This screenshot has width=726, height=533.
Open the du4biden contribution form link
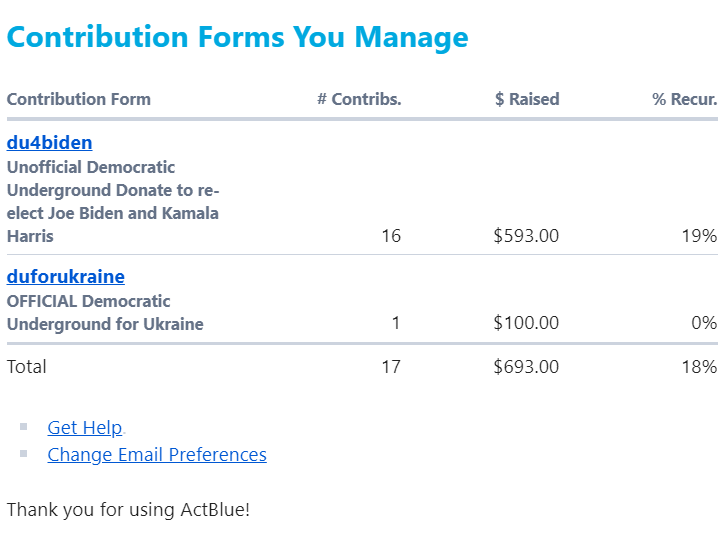coord(50,143)
